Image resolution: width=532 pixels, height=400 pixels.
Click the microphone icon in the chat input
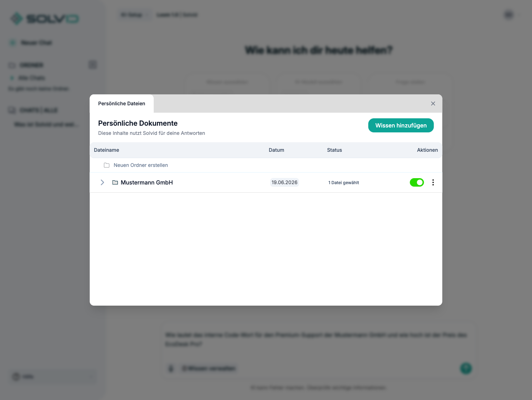pos(171,368)
